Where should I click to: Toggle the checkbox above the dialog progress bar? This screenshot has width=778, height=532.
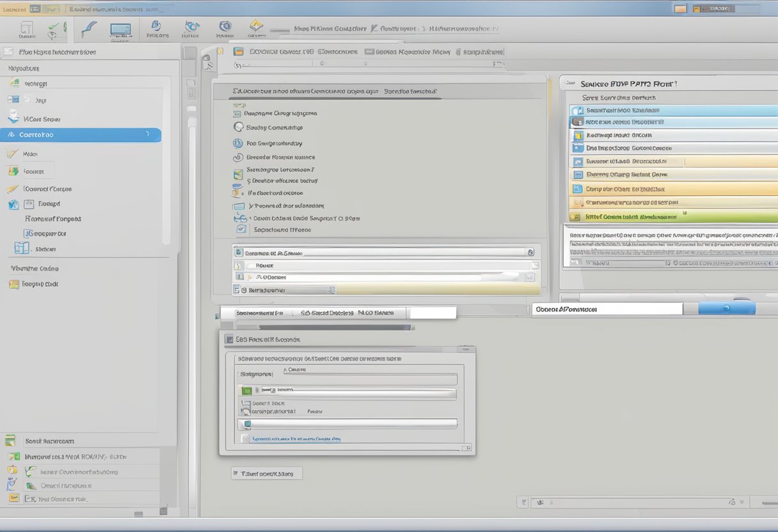click(x=244, y=411)
